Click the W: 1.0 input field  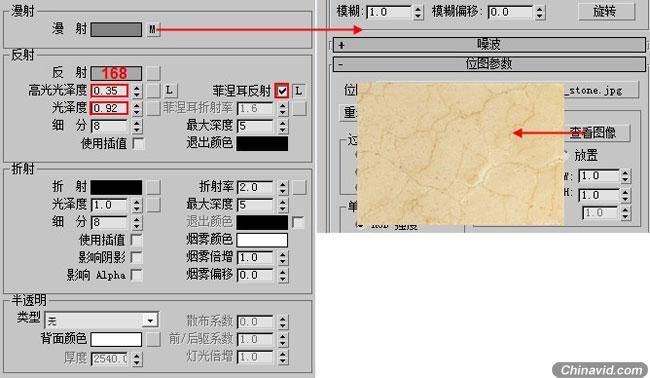599,176
